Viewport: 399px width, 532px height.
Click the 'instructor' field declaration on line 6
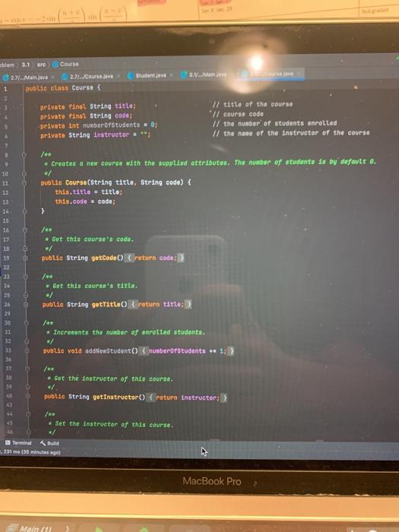pyautogui.click(x=111, y=135)
